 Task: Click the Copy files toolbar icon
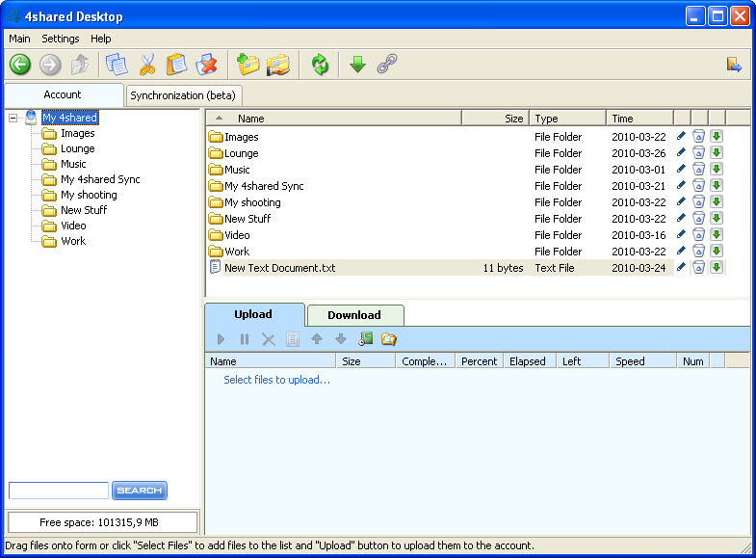(117, 65)
